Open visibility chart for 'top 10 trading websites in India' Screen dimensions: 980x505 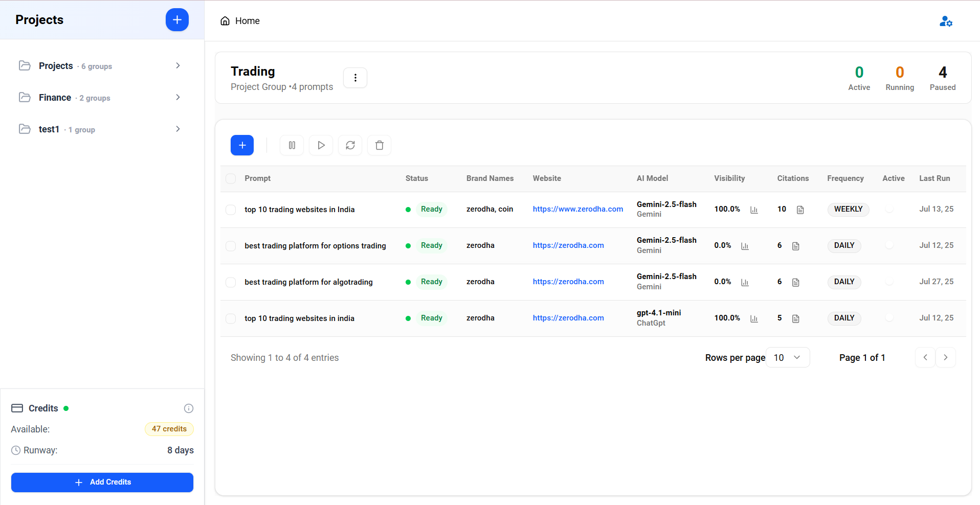754,210
